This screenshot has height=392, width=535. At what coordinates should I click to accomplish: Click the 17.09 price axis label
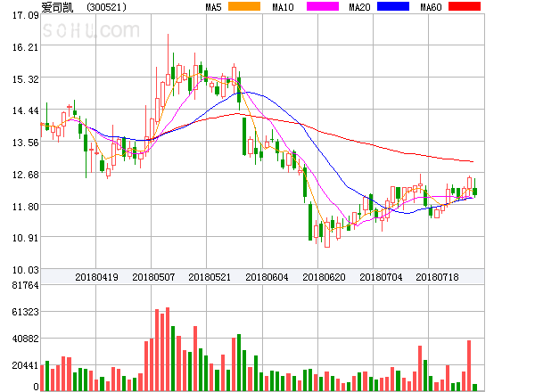pyautogui.click(x=26, y=15)
